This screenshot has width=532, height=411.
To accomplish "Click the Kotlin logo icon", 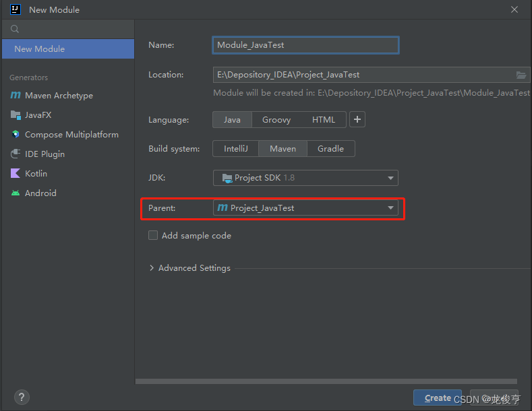I will point(16,174).
